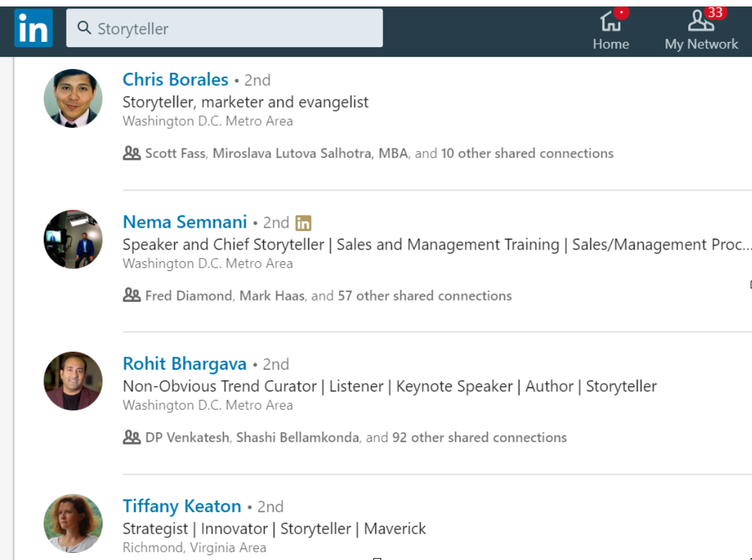View 57 other shared connections link

(424, 295)
